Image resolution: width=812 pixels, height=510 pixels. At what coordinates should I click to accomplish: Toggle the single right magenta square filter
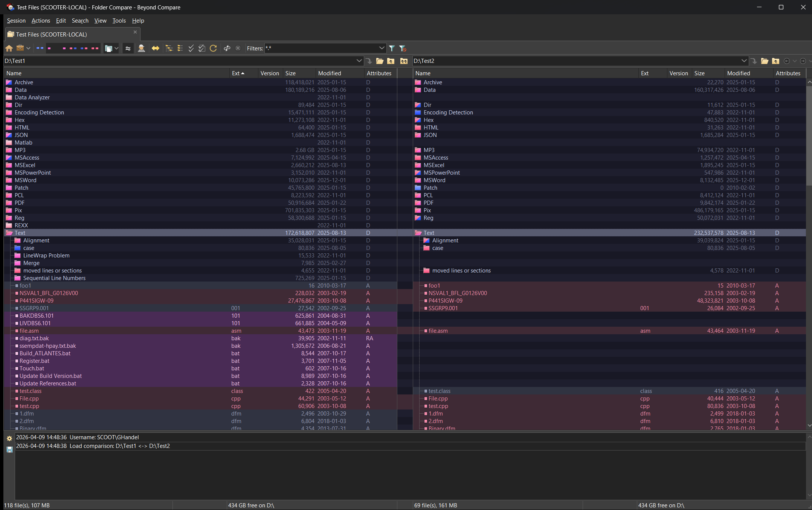(64, 48)
